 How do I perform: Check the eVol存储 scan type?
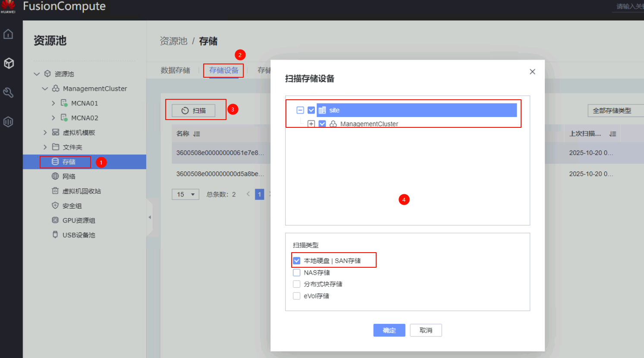(297, 296)
